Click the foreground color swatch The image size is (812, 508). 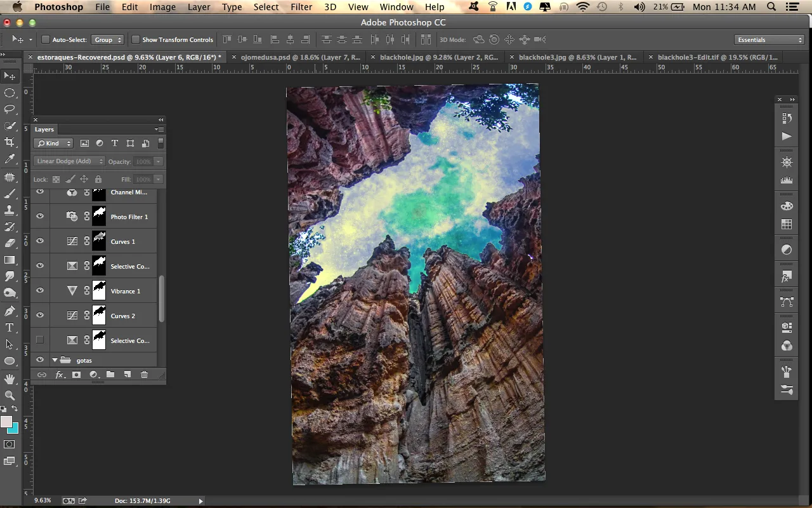point(6,422)
